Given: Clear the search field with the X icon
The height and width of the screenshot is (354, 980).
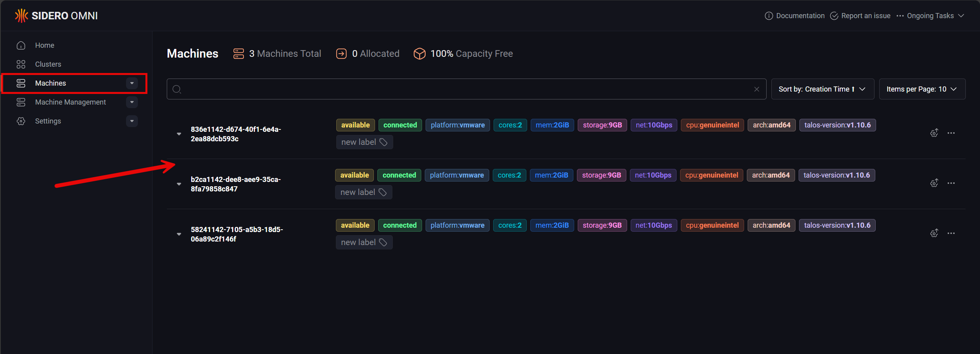Looking at the screenshot, I should tap(757, 89).
